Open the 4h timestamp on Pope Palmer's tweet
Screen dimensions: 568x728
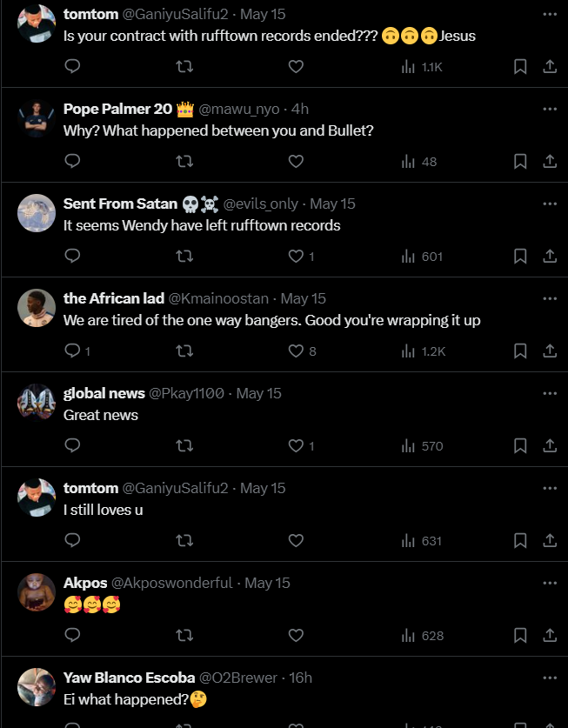pos(299,109)
